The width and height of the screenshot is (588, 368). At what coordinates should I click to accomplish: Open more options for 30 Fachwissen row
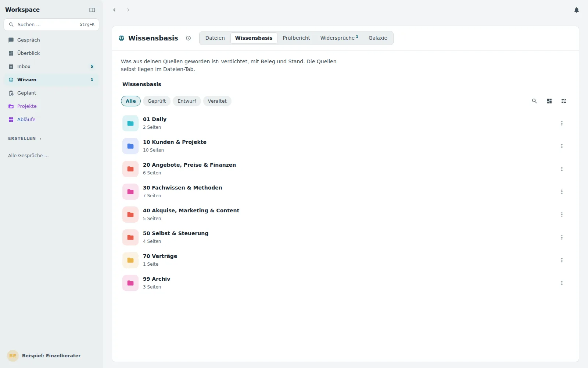562,192
